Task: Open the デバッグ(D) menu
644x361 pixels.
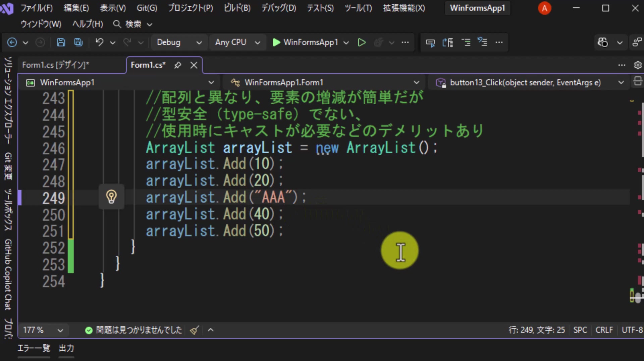Action: [x=279, y=8]
